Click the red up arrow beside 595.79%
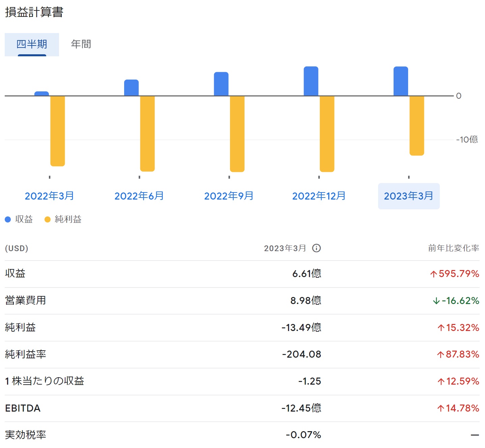This screenshot has height=448, width=485. (x=433, y=274)
